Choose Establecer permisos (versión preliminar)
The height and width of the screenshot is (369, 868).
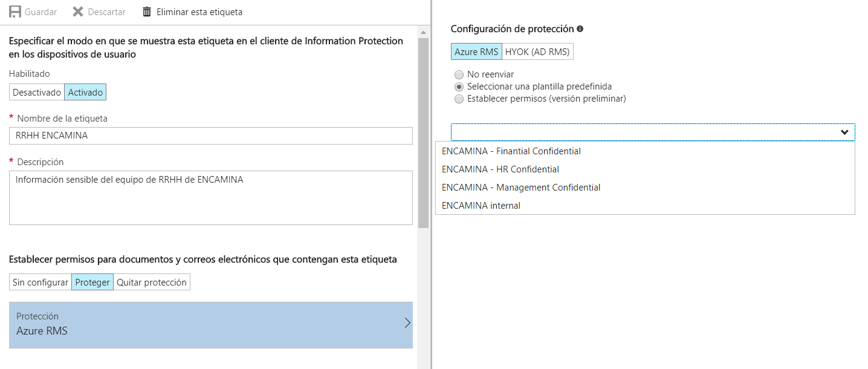(x=459, y=99)
